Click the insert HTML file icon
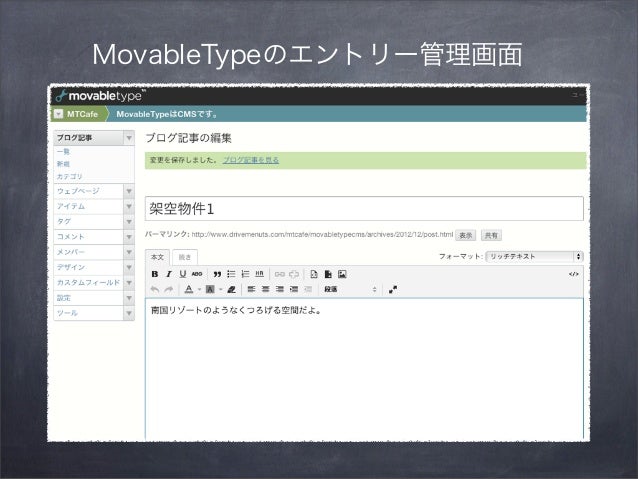This screenshot has height=479, width=638. [314, 274]
